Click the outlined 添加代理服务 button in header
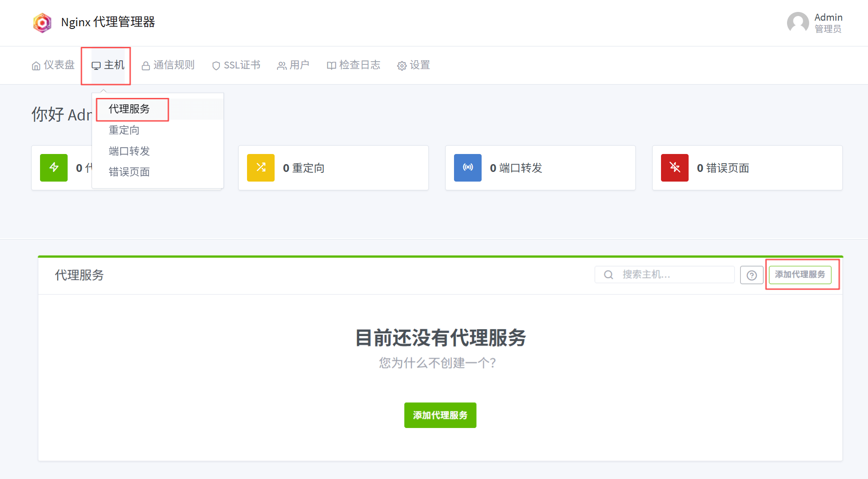868x479 pixels. click(800, 274)
